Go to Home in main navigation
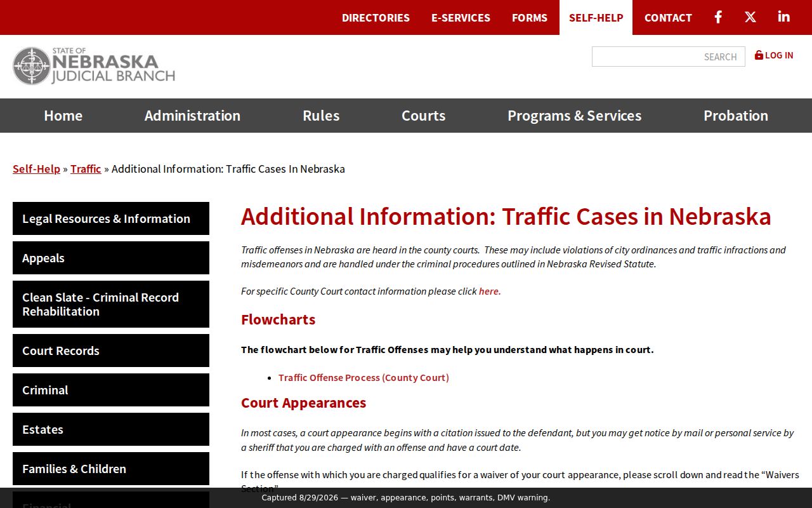This screenshot has height=508, width=812. (63, 116)
